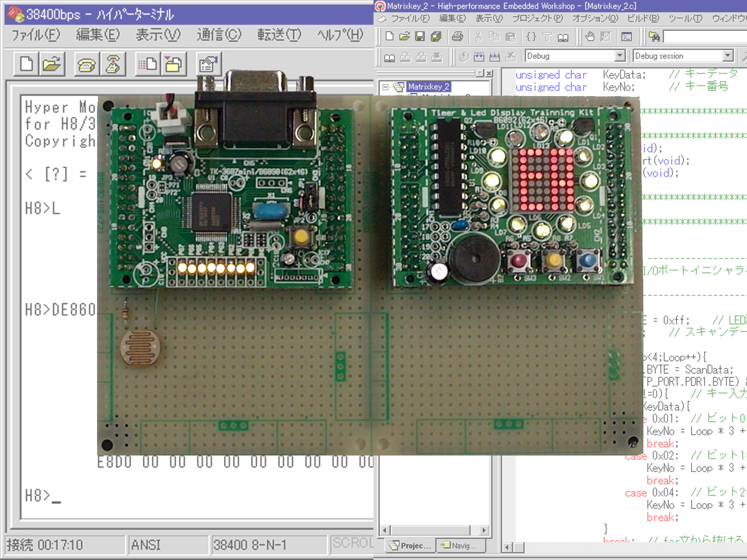Open the Debug configuration dropdown
747x560 pixels.
point(620,56)
